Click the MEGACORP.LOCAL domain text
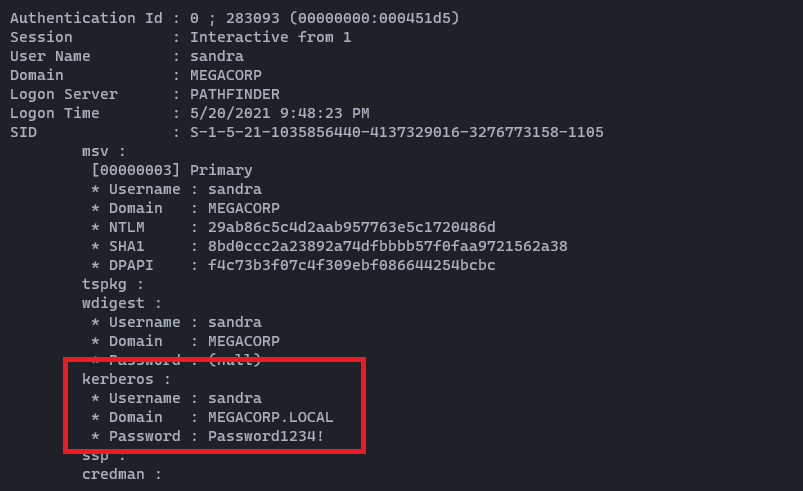This screenshot has width=803, height=491. 270,417
